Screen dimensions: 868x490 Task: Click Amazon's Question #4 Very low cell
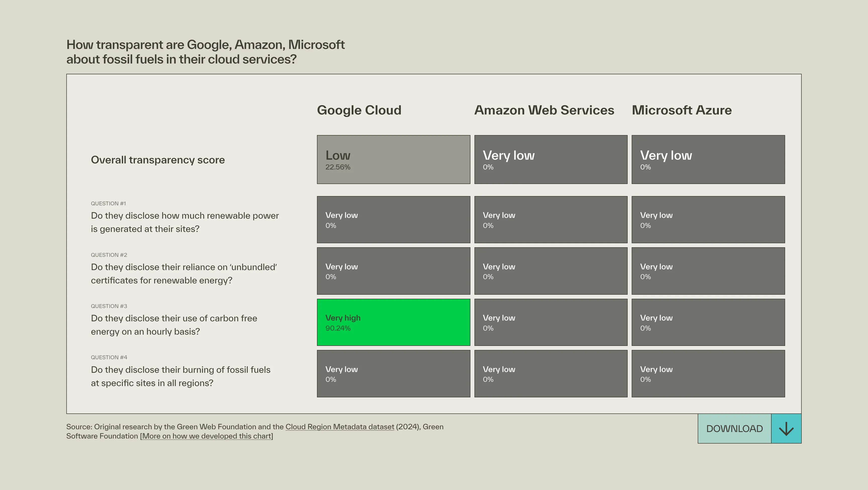coord(551,374)
